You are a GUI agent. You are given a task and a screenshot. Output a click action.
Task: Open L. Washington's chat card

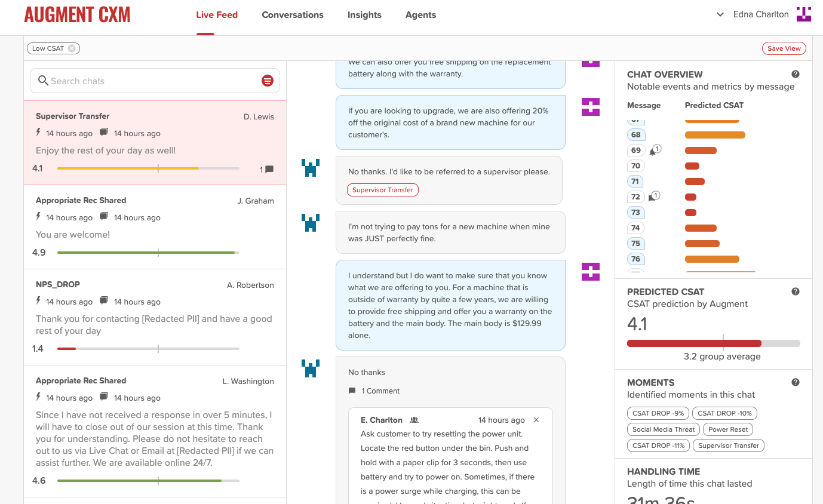(155, 431)
